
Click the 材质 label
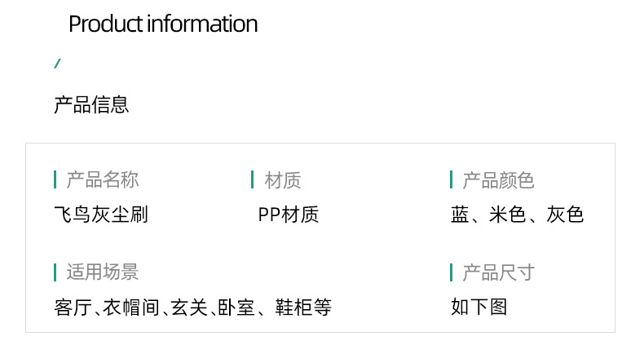point(283,179)
